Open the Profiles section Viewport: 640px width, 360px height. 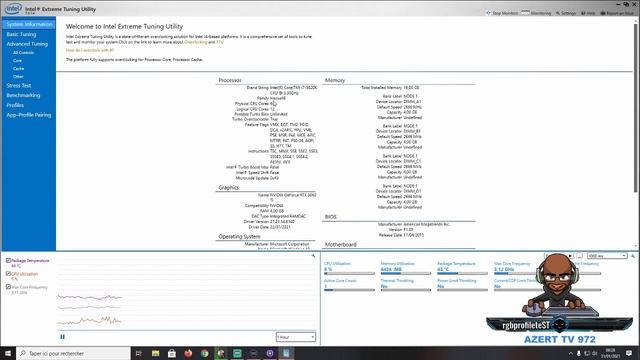[x=15, y=105]
